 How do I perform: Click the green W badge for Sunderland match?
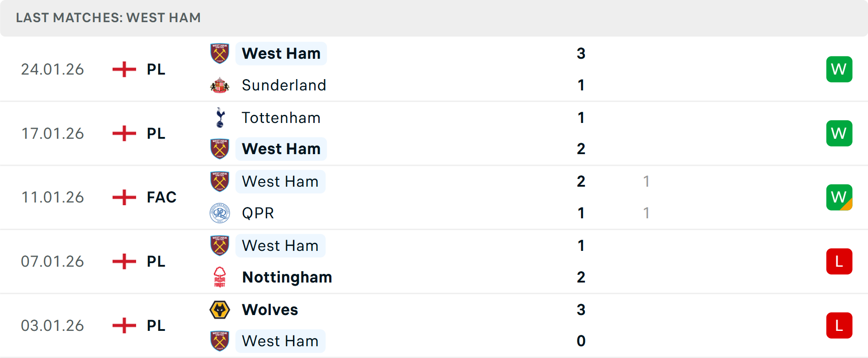click(x=839, y=69)
